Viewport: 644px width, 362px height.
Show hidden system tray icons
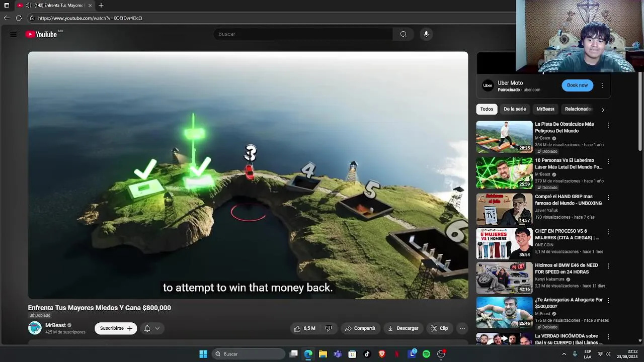point(564,354)
